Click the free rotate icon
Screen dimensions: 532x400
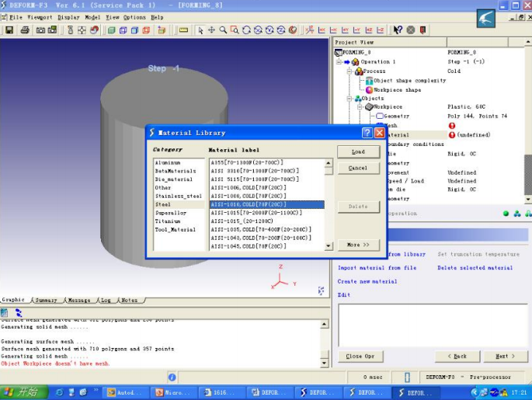click(246, 30)
